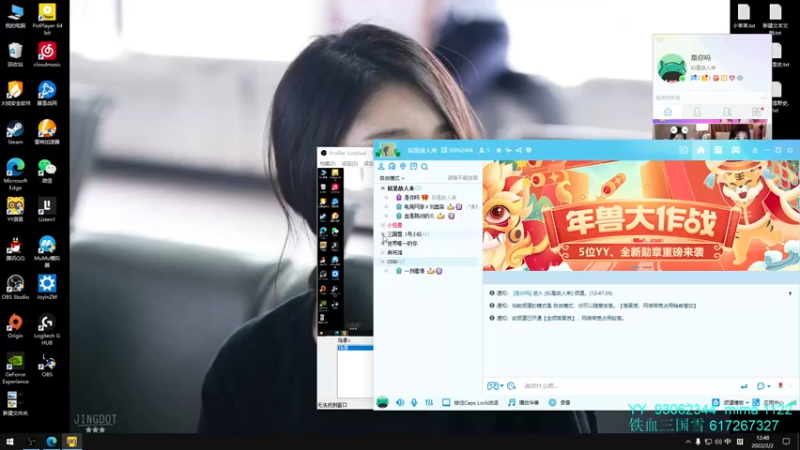800x450 pixels.
Task: Open the audio mixer settings icon in the YY bottom bar
Action: coord(429,403)
